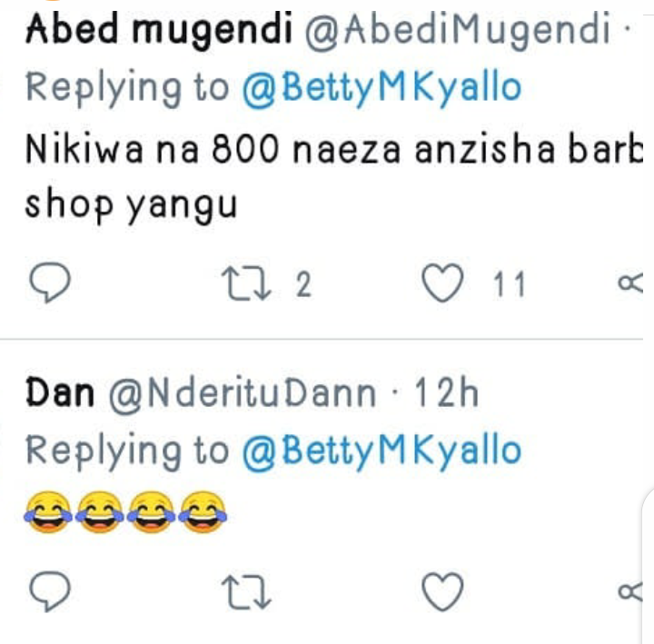Image resolution: width=654 pixels, height=644 pixels.
Task: Open the @NderituDann handle
Action: pos(243,393)
